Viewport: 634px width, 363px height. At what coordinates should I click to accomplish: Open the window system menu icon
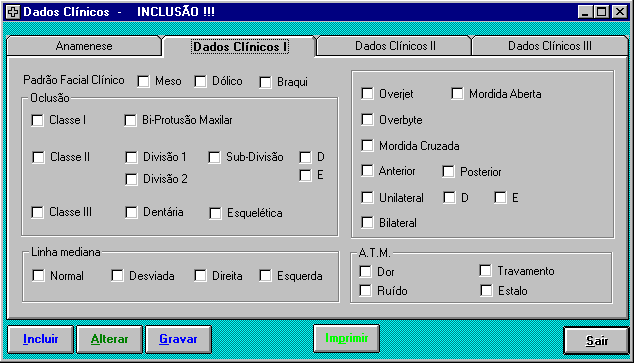[13, 12]
